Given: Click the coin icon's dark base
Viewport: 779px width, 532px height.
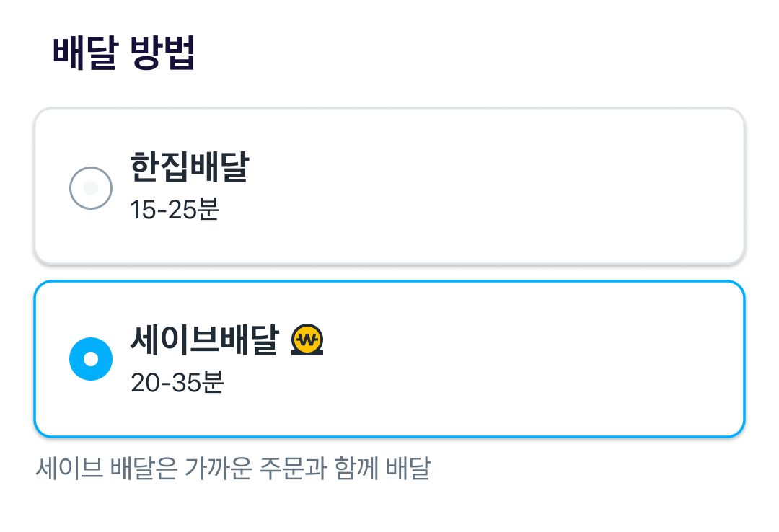Looking at the screenshot, I should point(307,353).
